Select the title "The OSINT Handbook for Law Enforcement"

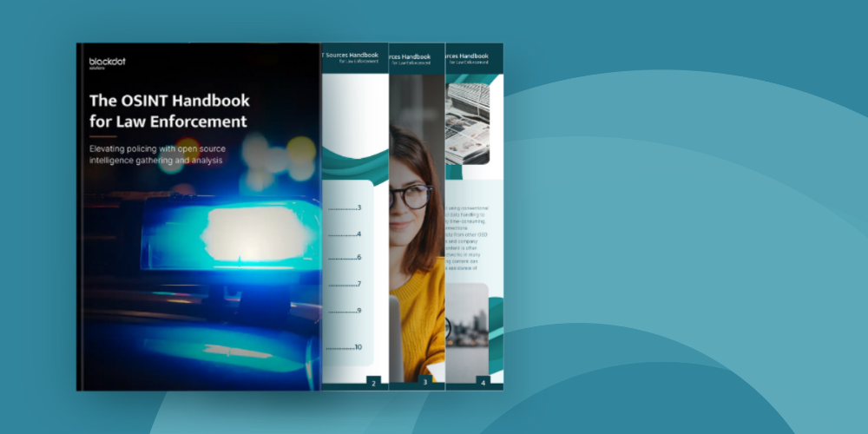169,111
